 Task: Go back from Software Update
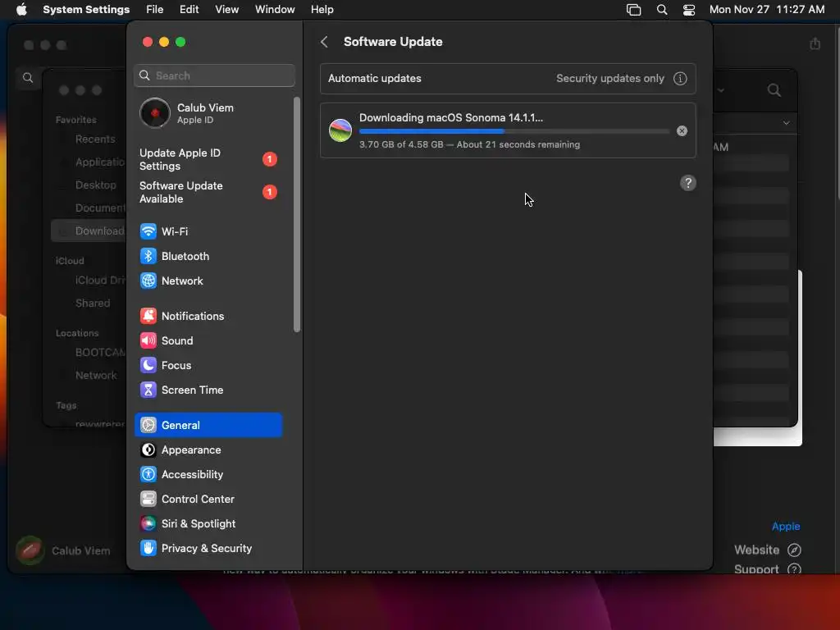click(x=324, y=42)
